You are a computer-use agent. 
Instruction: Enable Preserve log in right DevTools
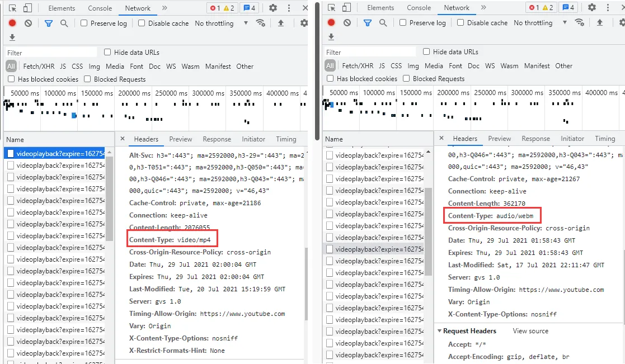coord(402,23)
